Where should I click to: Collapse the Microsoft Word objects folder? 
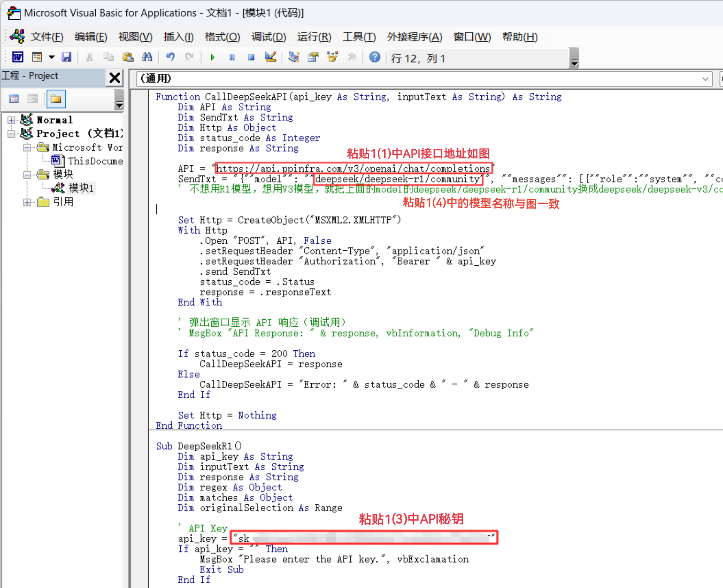(27, 148)
